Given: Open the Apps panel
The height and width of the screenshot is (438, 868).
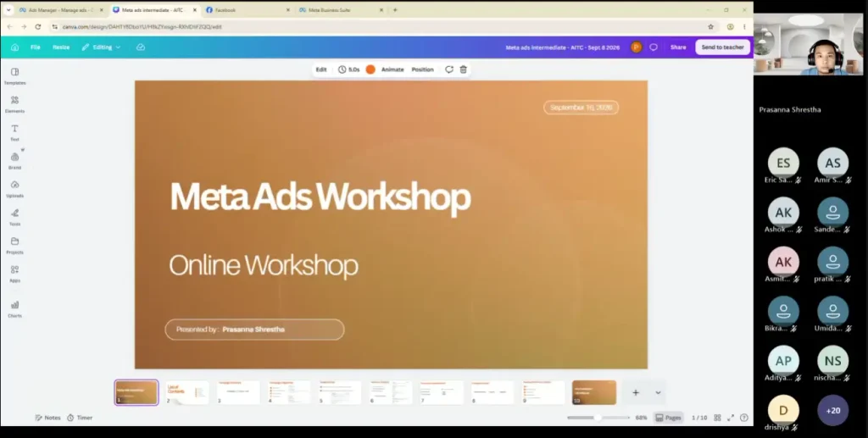Looking at the screenshot, I should click(x=15, y=273).
